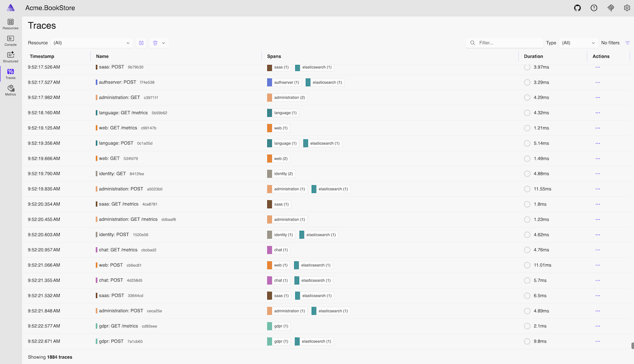Open the help documentation icon

(593, 8)
